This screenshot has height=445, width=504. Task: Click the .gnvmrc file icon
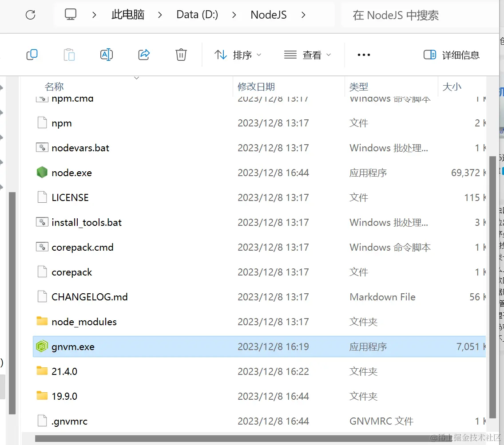[42, 421]
